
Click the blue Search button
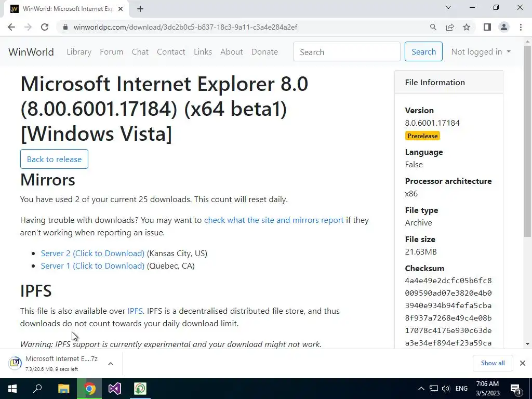click(x=423, y=51)
